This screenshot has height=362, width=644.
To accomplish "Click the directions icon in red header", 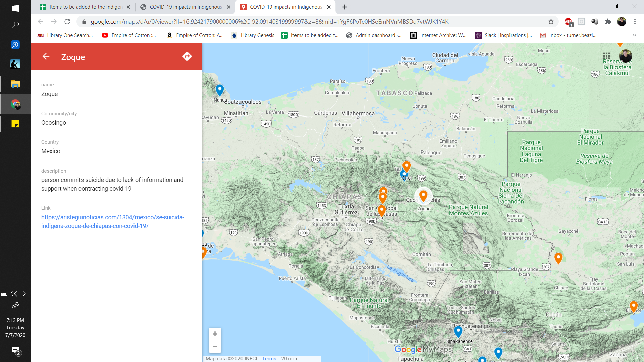I will tap(187, 57).
